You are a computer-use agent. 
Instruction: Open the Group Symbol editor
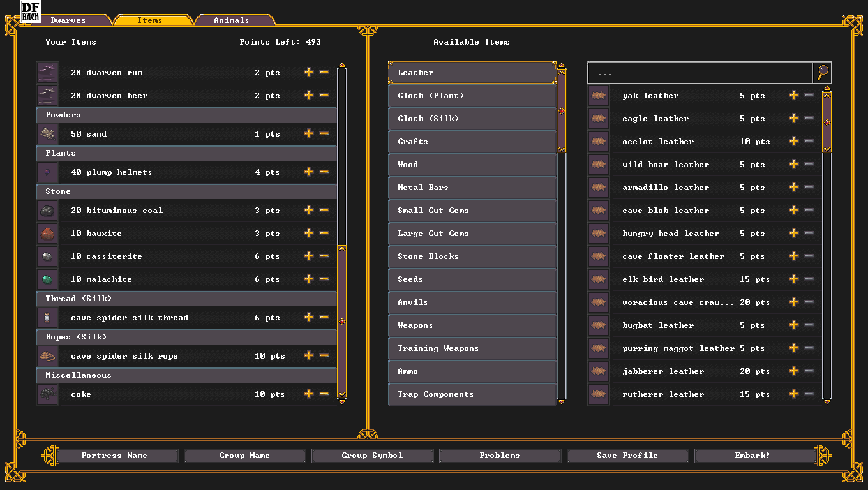point(372,456)
